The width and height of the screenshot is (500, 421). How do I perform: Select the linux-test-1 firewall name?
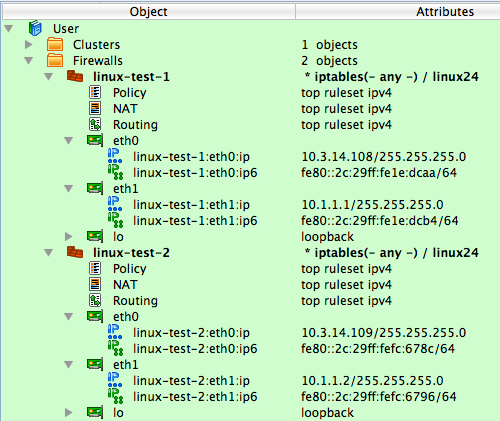131,77
